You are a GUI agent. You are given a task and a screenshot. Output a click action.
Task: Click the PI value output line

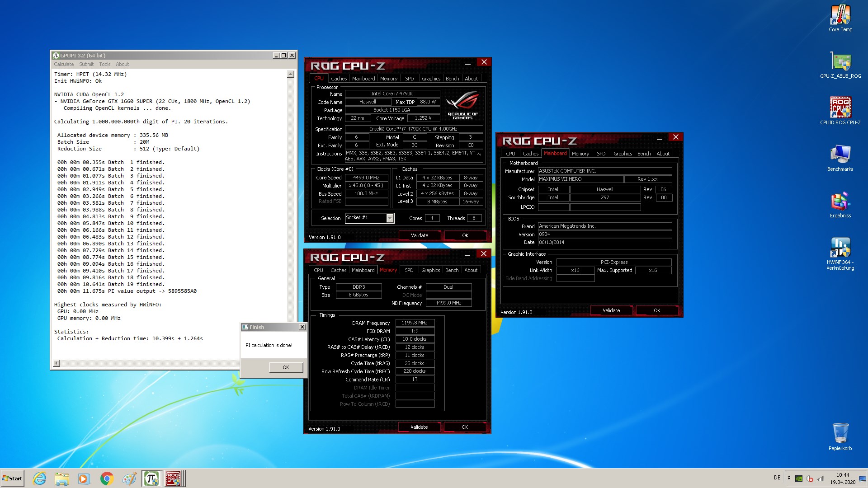coord(127,291)
